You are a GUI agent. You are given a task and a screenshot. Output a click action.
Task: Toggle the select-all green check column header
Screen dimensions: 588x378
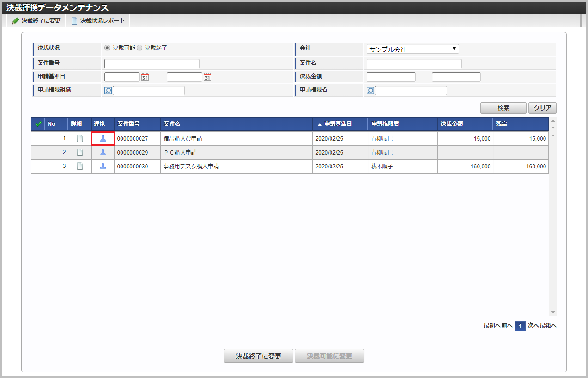[x=38, y=124]
